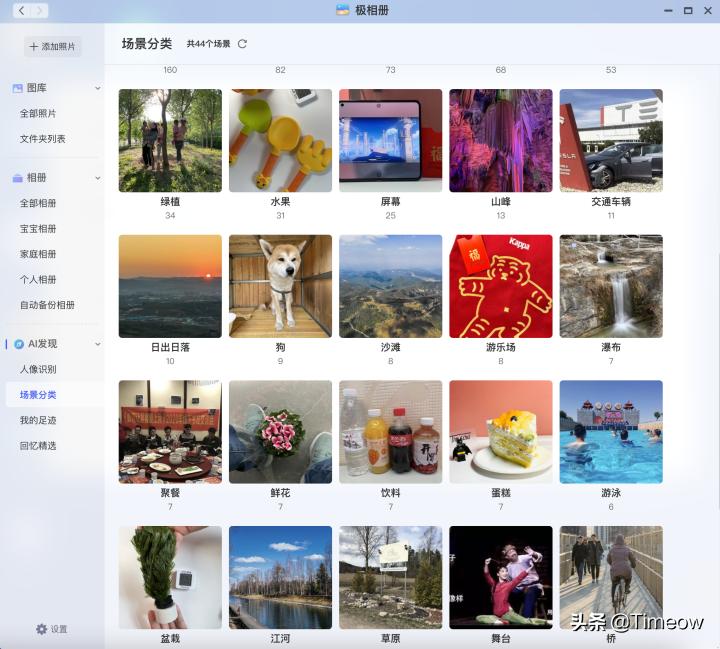The image size is (720, 649).
Task: Click the 共44个场景 count text
Action: tap(208, 44)
